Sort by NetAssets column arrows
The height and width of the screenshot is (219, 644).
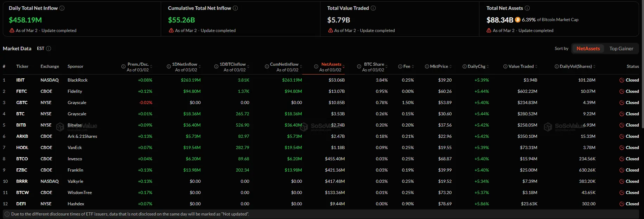344,66
